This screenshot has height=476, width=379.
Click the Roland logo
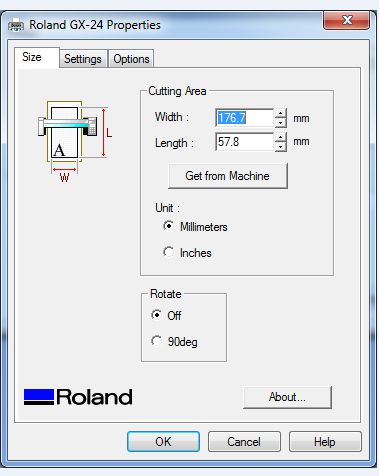coord(78,397)
